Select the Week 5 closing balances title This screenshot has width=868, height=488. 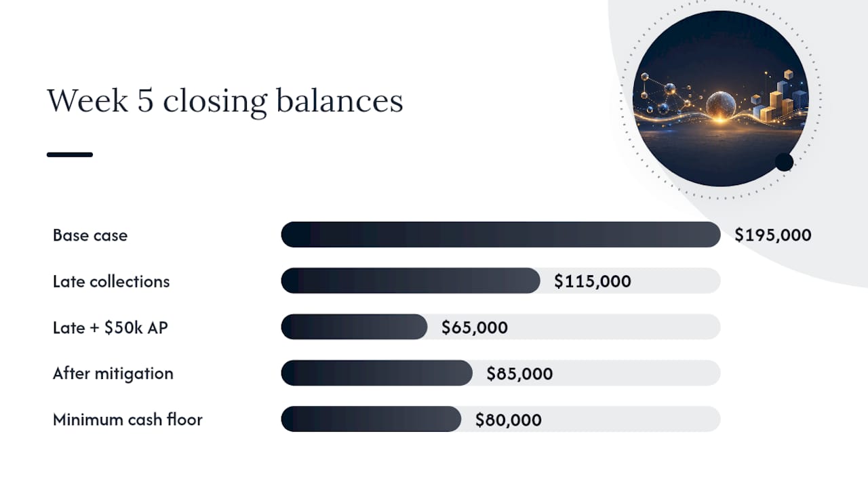click(225, 100)
